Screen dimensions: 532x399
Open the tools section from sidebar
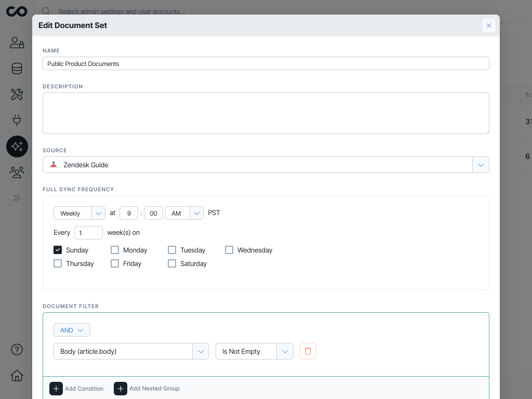17,94
